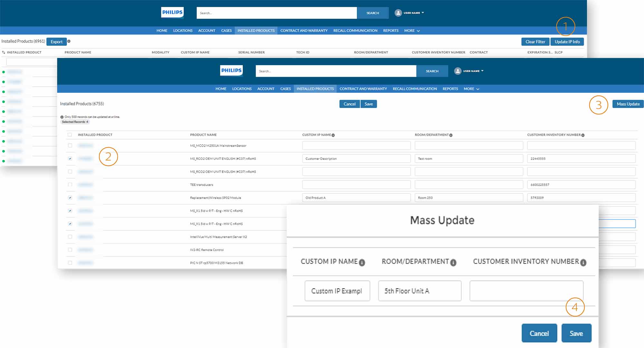The width and height of the screenshot is (644, 348).
Task: Click the Save button on the overlay header
Action: [x=368, y=104]
